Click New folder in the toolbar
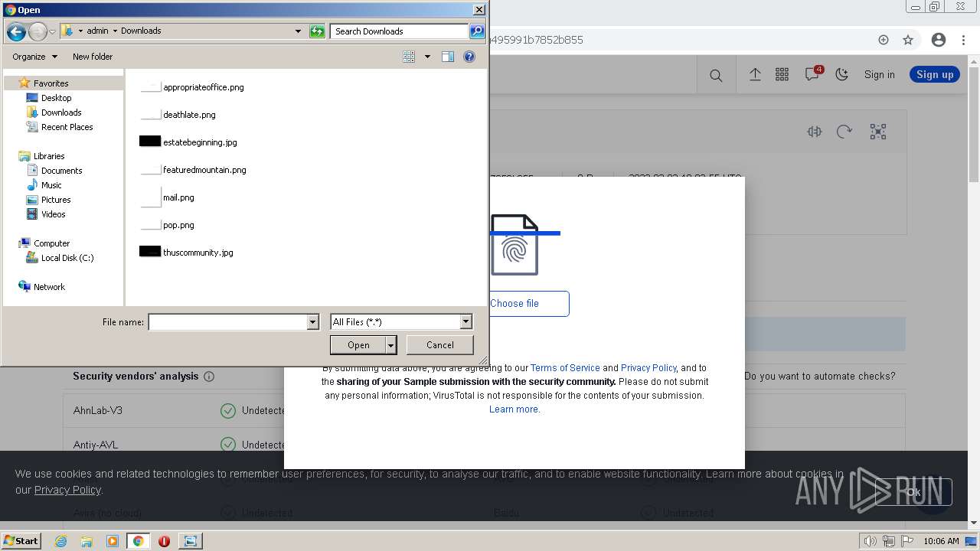This screenshot has height=551, width=980. tap(93, 57)
